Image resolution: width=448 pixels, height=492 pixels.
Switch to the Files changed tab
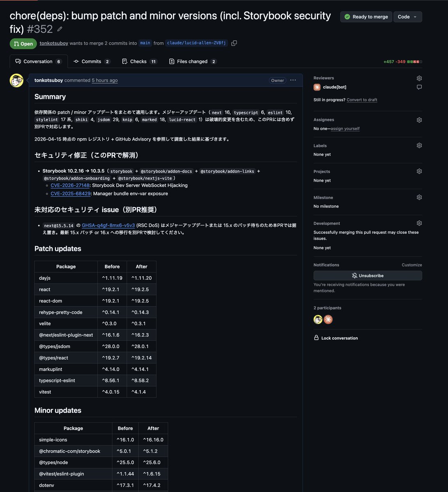pos(193,61)
